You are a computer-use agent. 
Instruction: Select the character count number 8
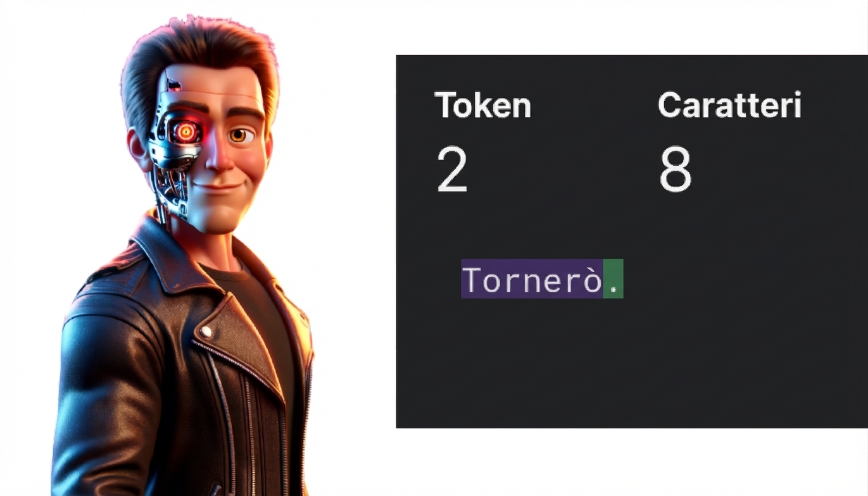click(x=676, y=170)
